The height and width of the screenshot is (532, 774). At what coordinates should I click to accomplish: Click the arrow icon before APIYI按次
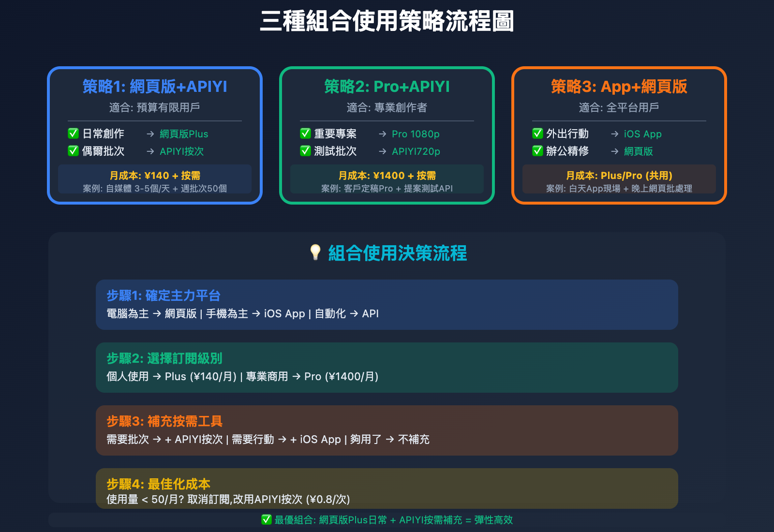[x=150, y=151]
